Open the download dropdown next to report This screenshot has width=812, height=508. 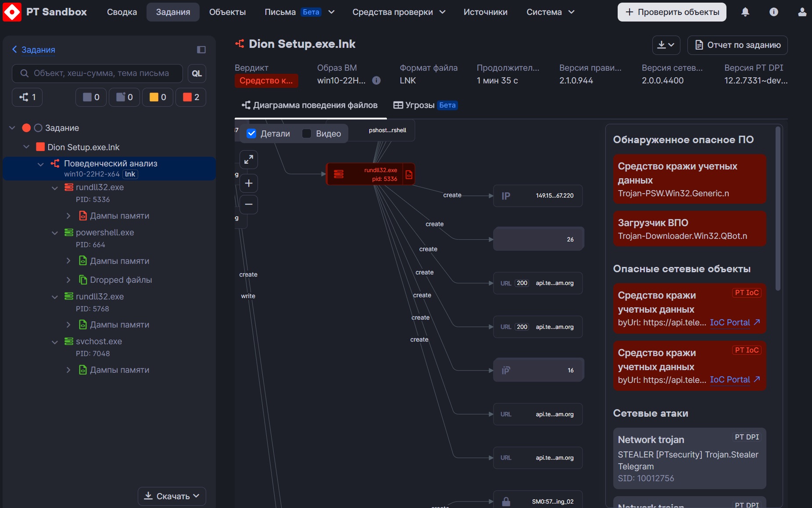point(666,45)
